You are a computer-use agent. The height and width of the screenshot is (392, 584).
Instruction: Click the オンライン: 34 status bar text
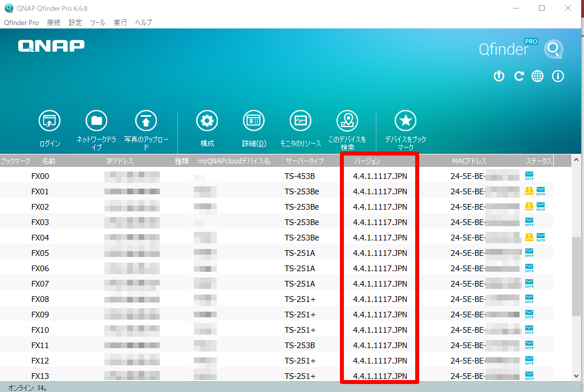27,387
